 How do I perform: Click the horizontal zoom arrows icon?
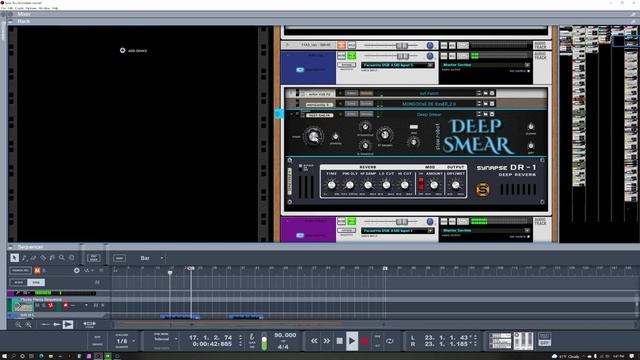89,324
